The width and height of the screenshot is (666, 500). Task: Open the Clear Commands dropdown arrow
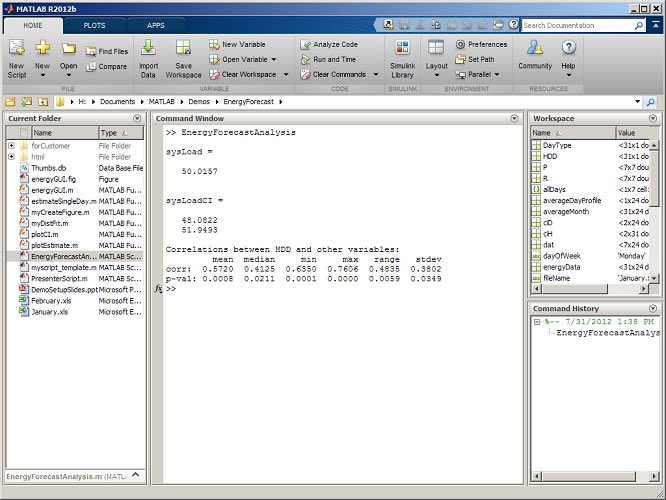coord(376,74)
